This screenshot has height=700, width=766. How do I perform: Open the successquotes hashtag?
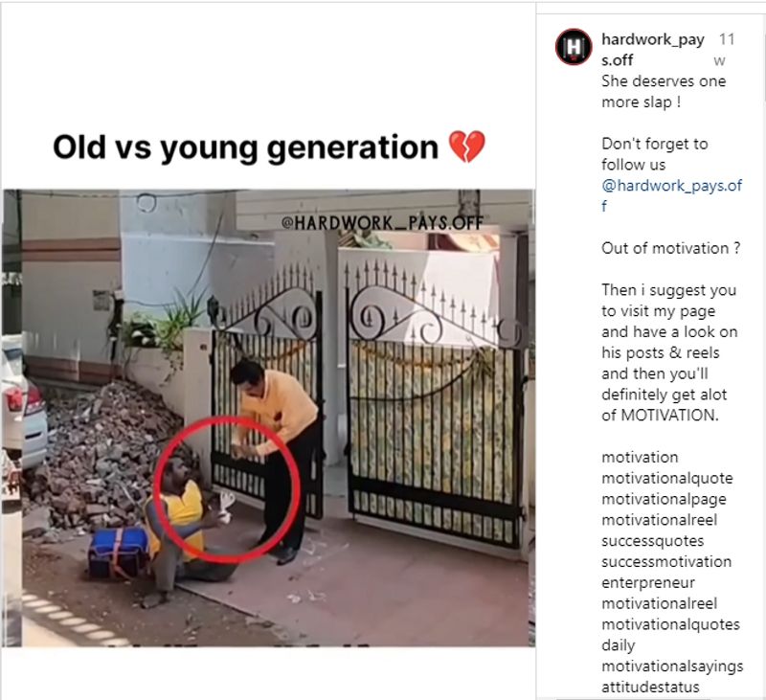[x=652, y=541]
